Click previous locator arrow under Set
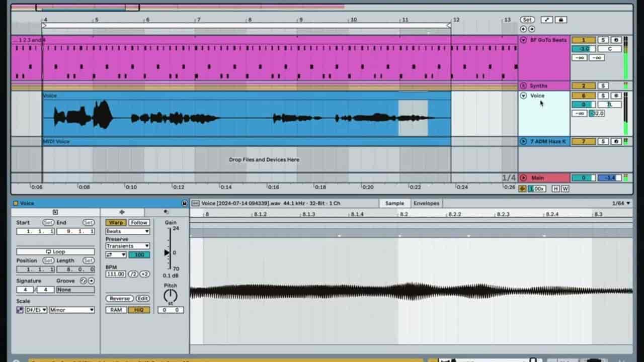The image size is (644, 362). click(523, 29)
